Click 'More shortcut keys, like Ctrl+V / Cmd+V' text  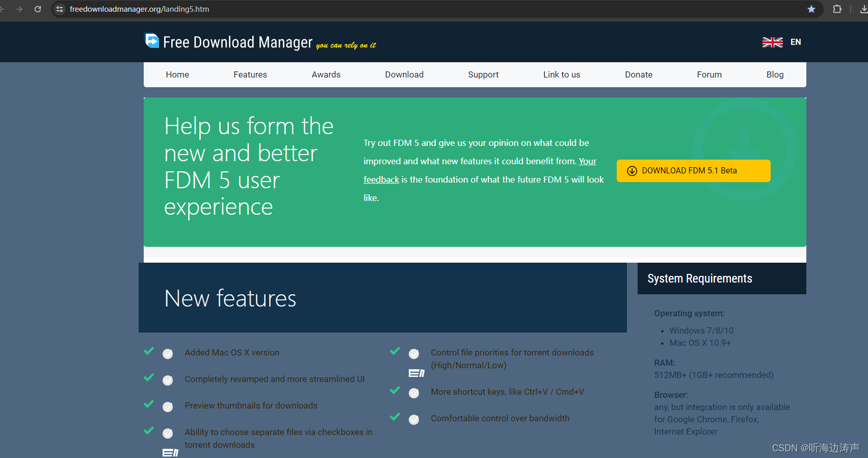click(507, 392)
